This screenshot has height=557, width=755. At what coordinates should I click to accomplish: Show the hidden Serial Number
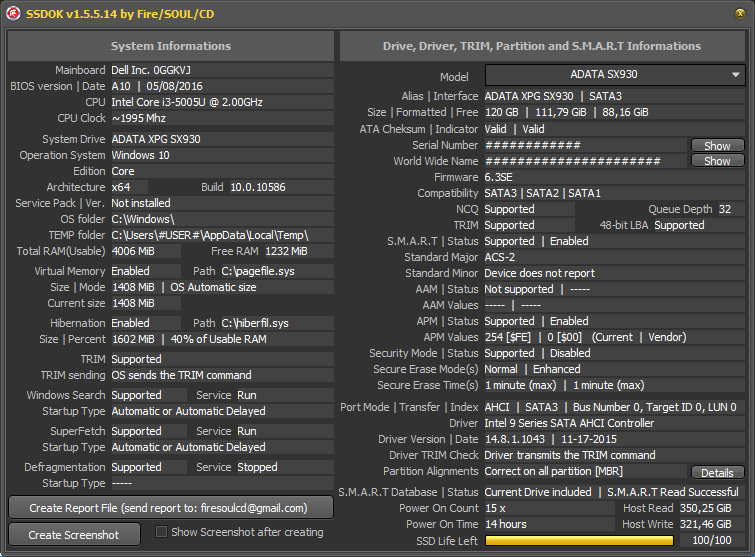(x=717, y=145)
